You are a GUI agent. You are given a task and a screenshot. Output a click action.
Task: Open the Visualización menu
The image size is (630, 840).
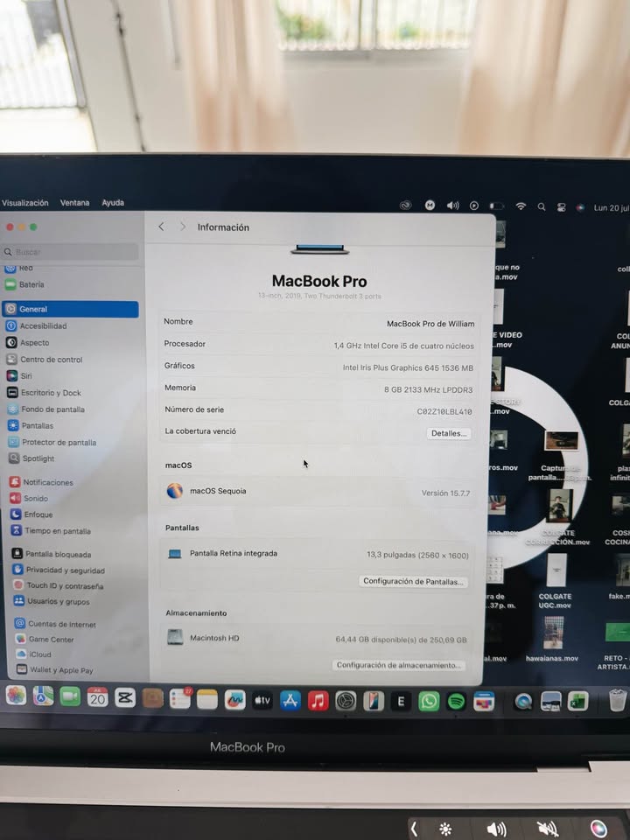[x=25, y=203]
